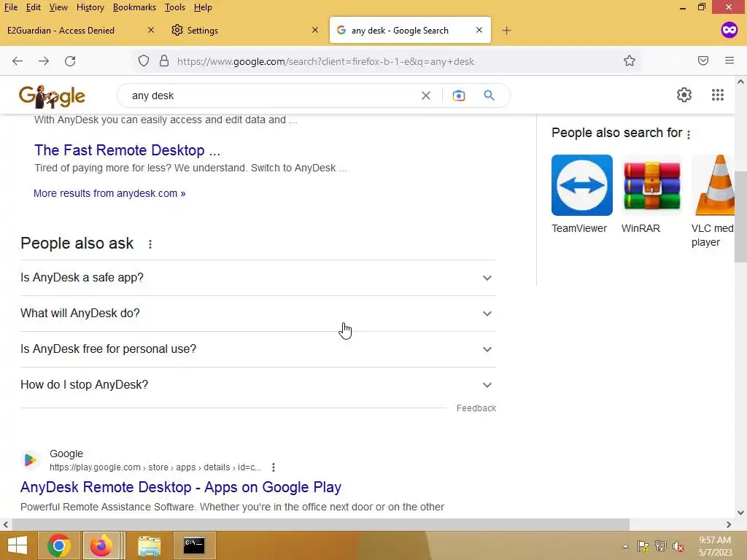Open a new tab with plus button
Viewport: 747px width, 560px height.
click(506, 31)
